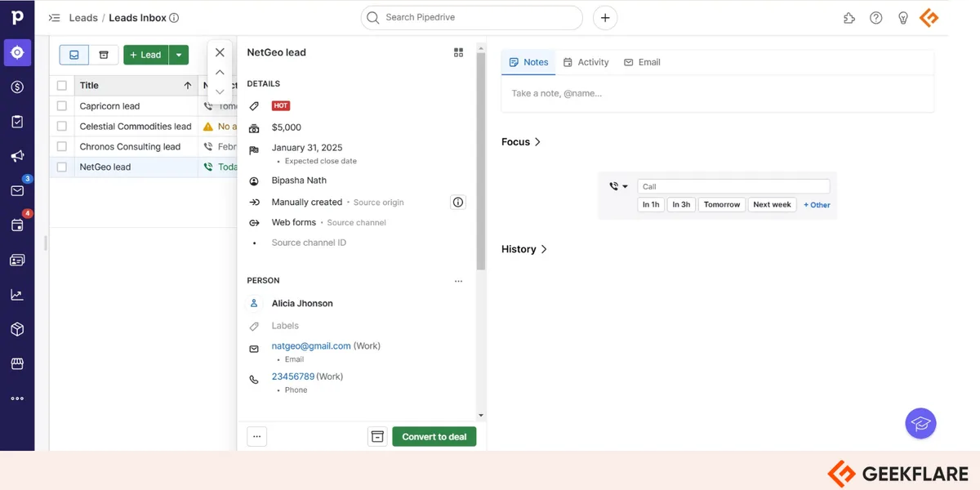Open the Leads target icon in sidebar

(17, 52)
